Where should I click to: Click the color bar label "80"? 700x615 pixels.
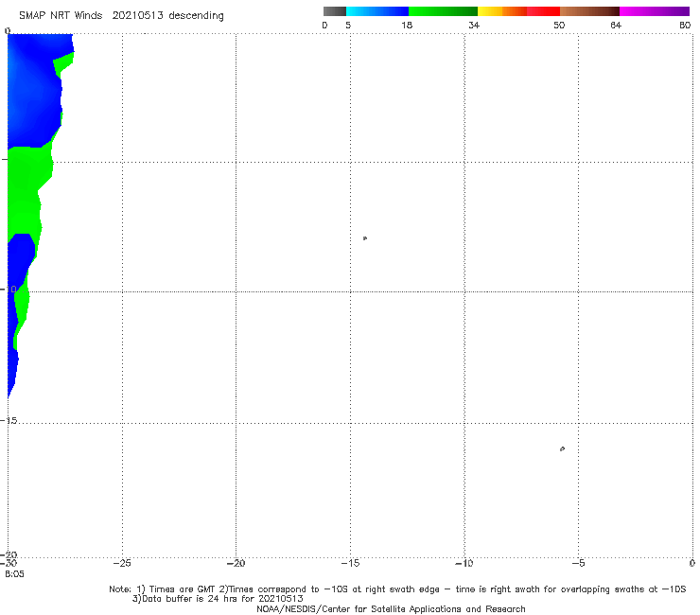[685, 26]
